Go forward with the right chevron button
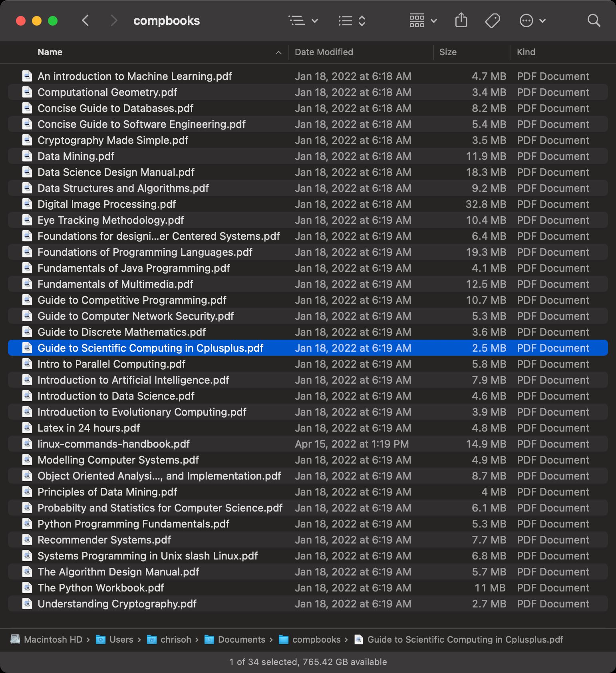 tap(114, 20)
